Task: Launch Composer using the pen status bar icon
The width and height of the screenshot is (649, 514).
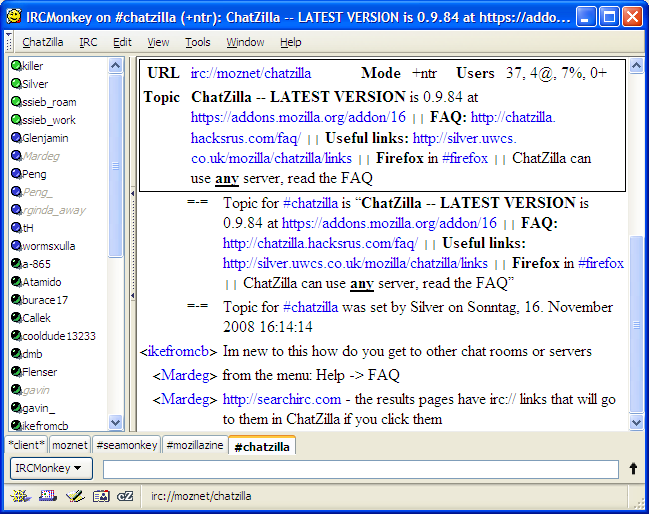Action: 74,495
